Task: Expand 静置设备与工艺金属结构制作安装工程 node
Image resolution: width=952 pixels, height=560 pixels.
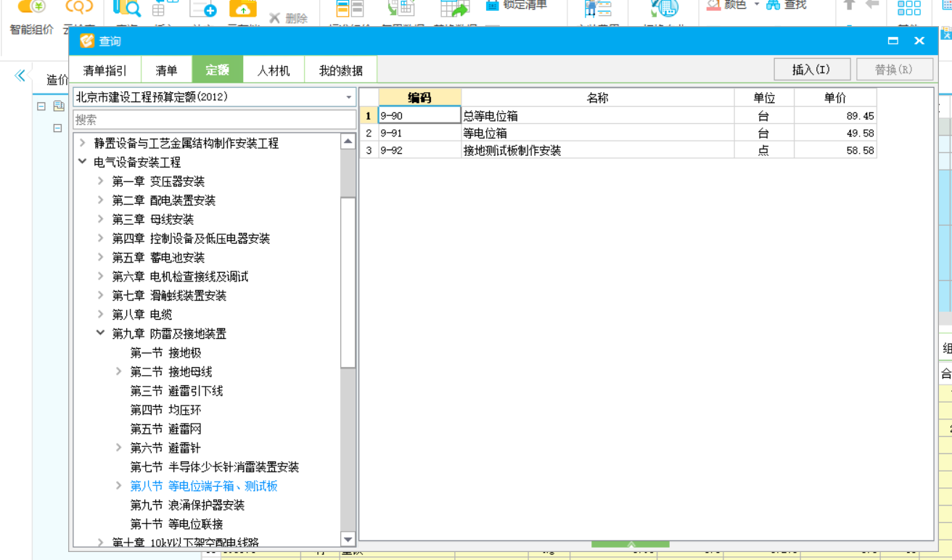Action: (x=82, y=143)
